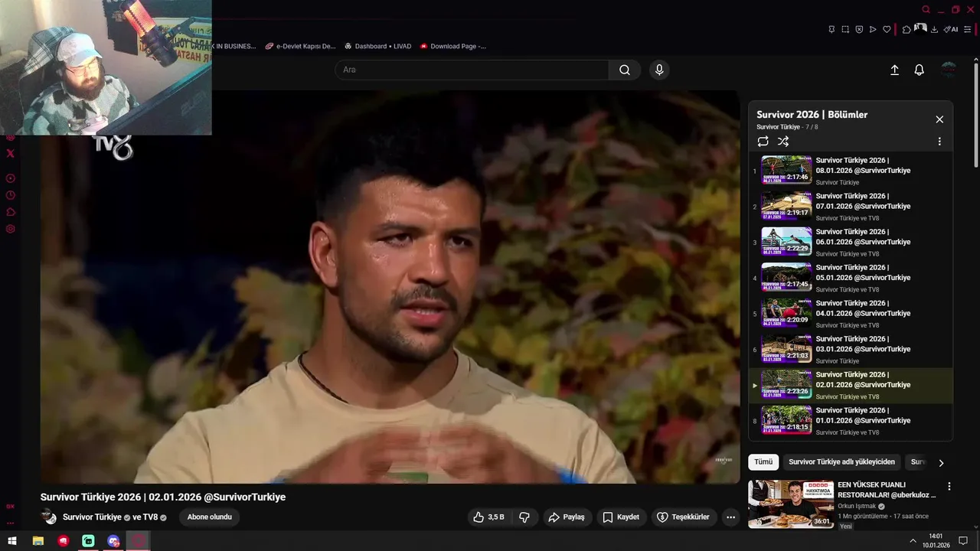Open the settings hexagon icon in sidebar

point(10,229)
